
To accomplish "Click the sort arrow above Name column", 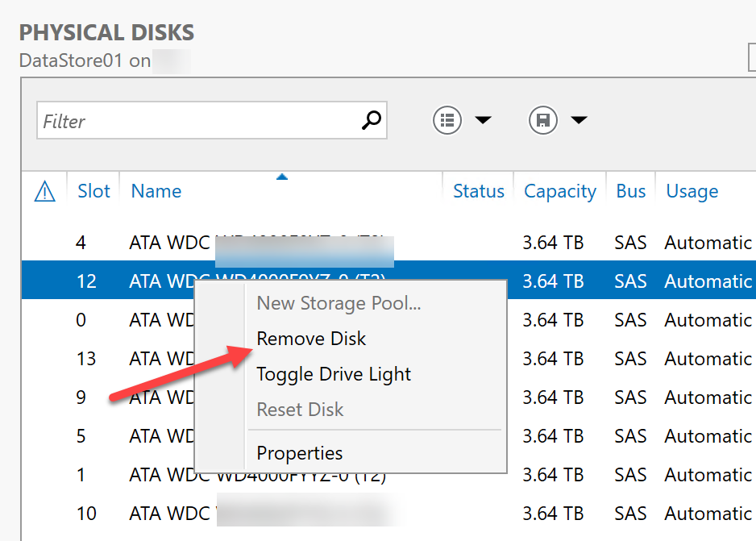I will (x=281, y=177).
